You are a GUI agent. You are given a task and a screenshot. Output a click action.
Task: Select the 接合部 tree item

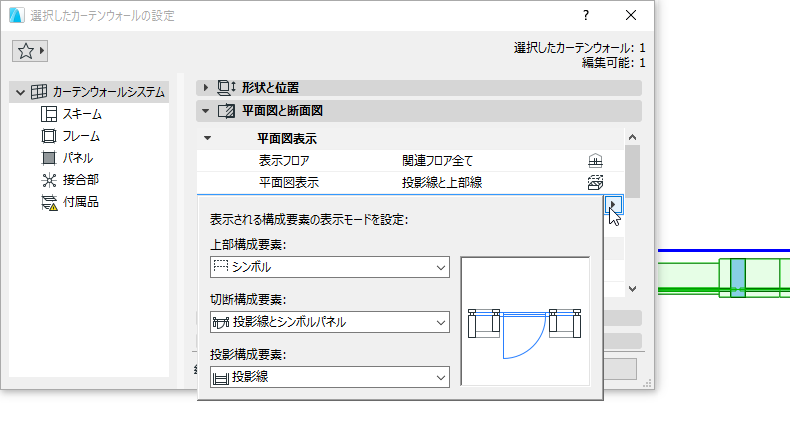tap(81, 180)
